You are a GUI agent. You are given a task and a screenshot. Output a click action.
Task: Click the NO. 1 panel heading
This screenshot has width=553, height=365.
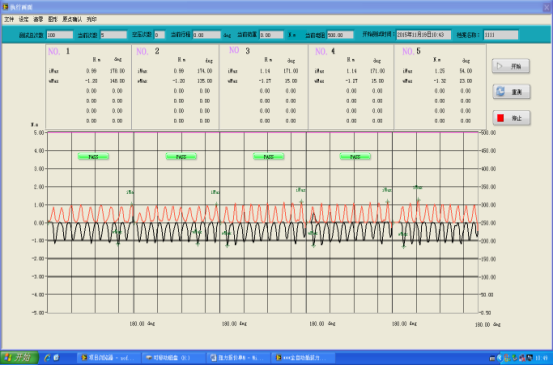(59, 51)
